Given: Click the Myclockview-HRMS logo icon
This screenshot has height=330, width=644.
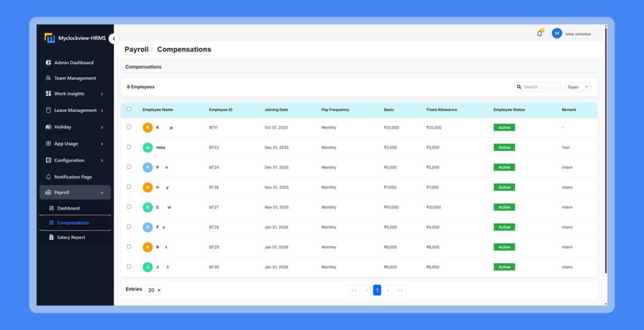Looking at the screenshot, I should pyautogui.click(x=50, y=38).
